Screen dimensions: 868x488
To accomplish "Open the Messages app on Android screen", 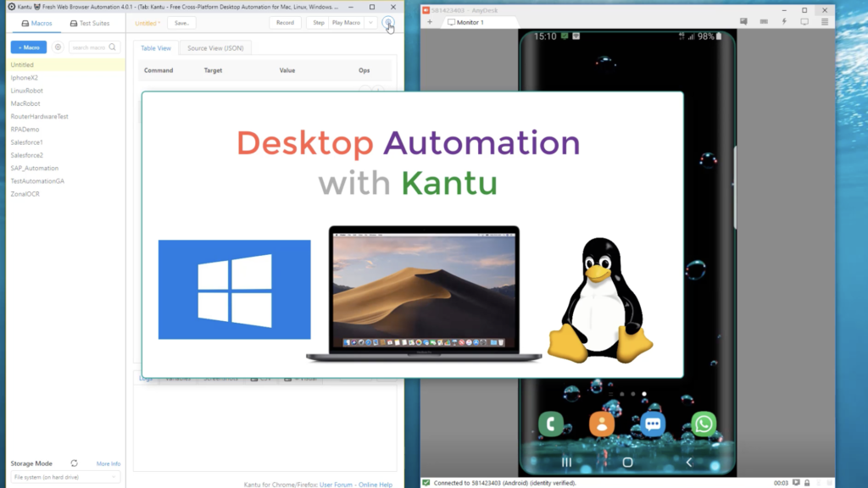I will pos(653,424).
